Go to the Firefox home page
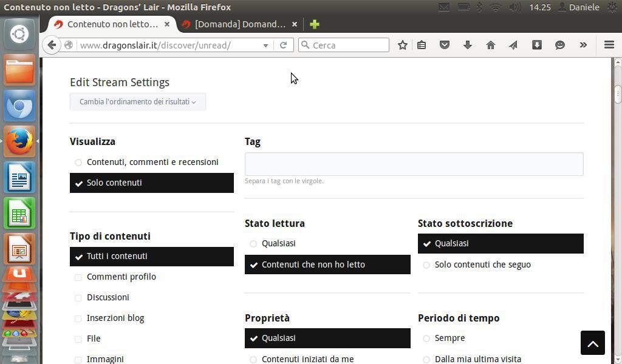The width and height of the screenshot is (622, 364). pyautogui.click(x=491, y=45)
